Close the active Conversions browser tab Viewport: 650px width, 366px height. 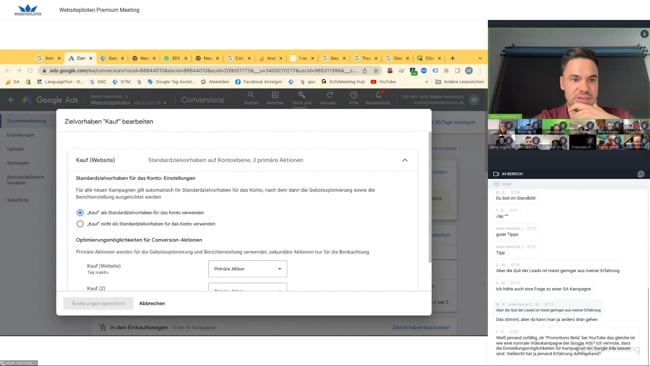coord(91,58)
